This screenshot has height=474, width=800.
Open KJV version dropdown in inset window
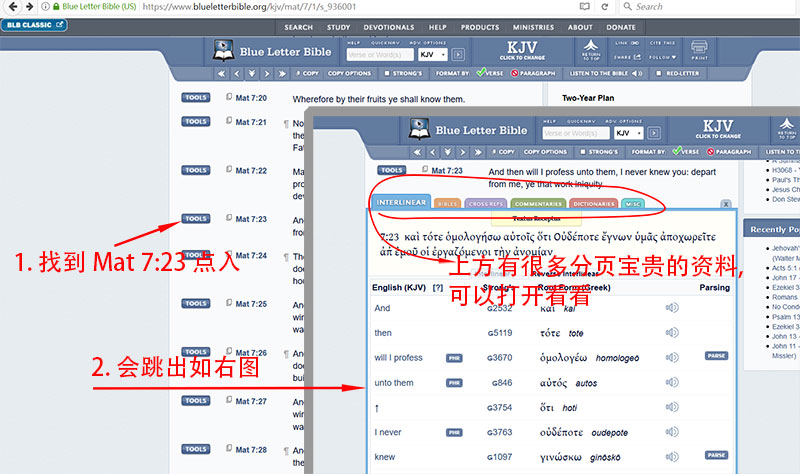coord(629,133)
